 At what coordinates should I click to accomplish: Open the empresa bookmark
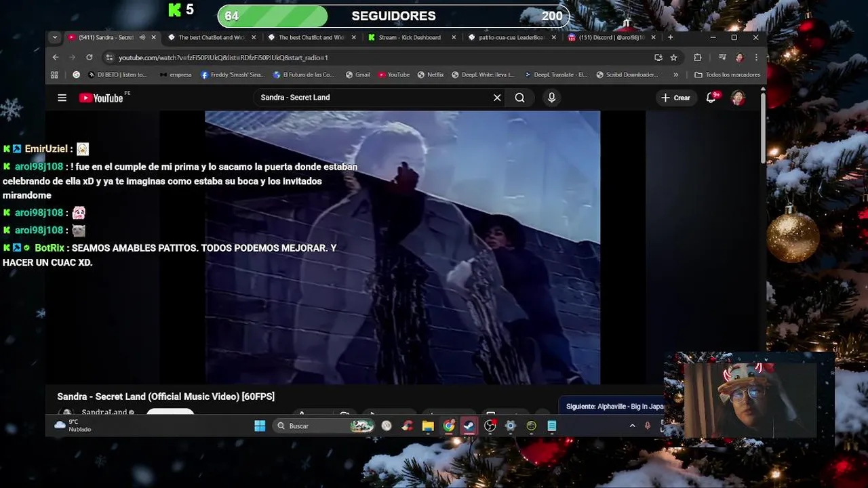pyautogui.click(x=176, y=75)
